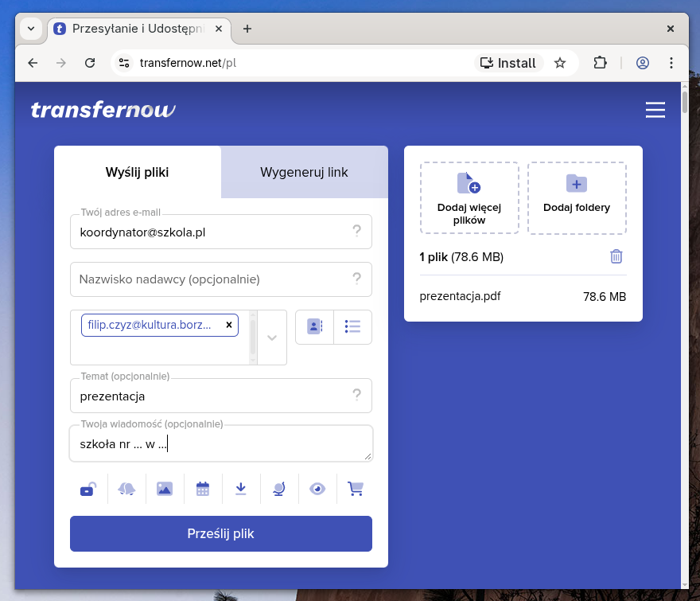Click the Nazwisko nadawcy input field
The width and height of the screenshot is (700, 601).
tap(211, 279)
